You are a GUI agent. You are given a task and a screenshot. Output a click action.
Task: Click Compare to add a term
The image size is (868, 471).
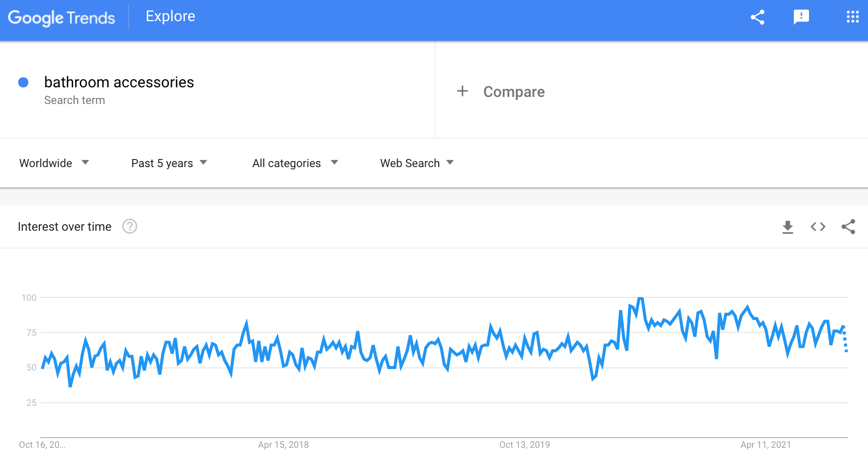[513, 92]
